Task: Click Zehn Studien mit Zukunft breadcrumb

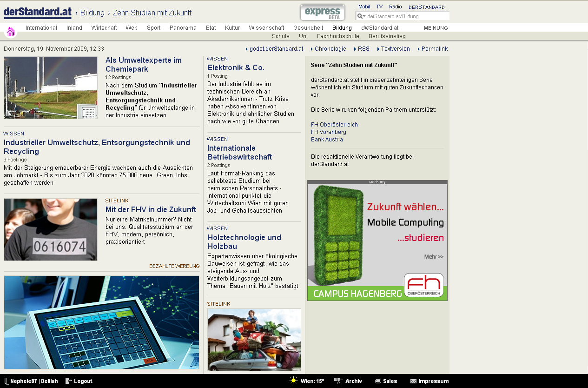Action: click(x=152, y=13)
